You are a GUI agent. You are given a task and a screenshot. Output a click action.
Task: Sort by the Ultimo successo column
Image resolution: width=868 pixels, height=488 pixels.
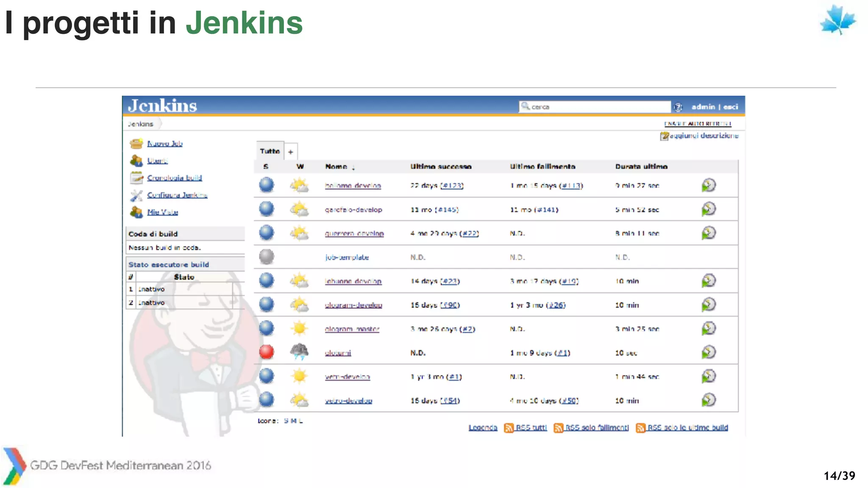[x=441, y=167]
